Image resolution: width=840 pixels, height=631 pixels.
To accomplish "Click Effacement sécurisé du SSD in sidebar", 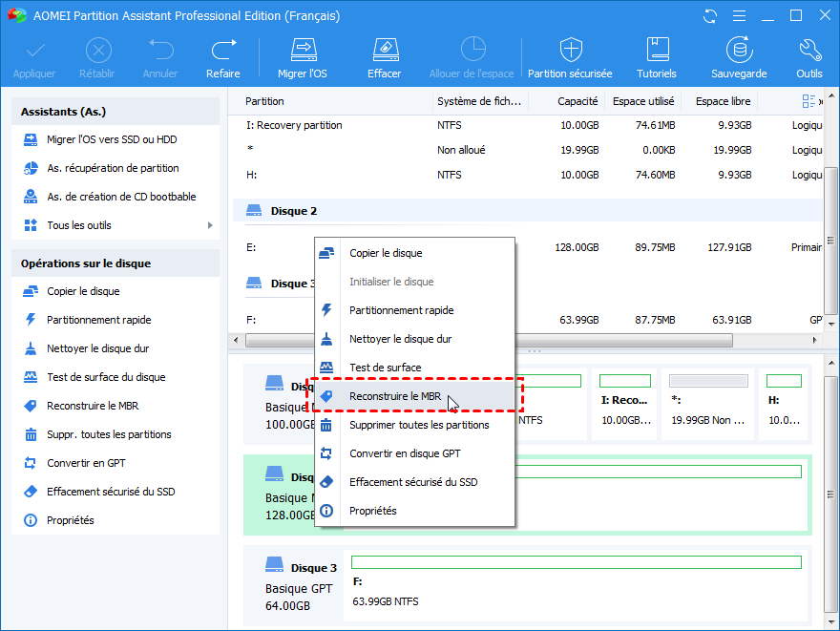I will click(111, 492).
